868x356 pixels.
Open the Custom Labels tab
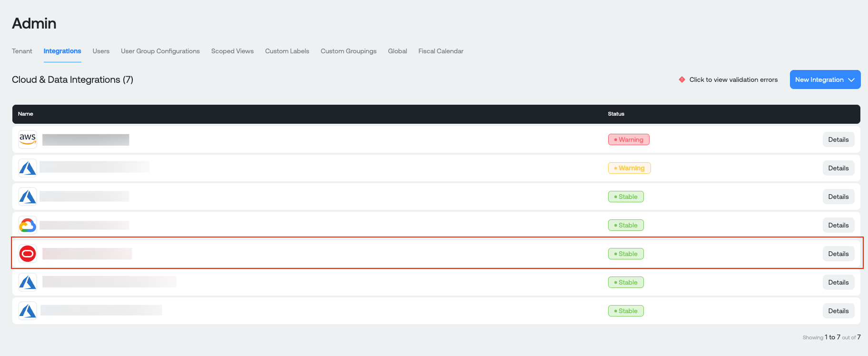[287, 51]
